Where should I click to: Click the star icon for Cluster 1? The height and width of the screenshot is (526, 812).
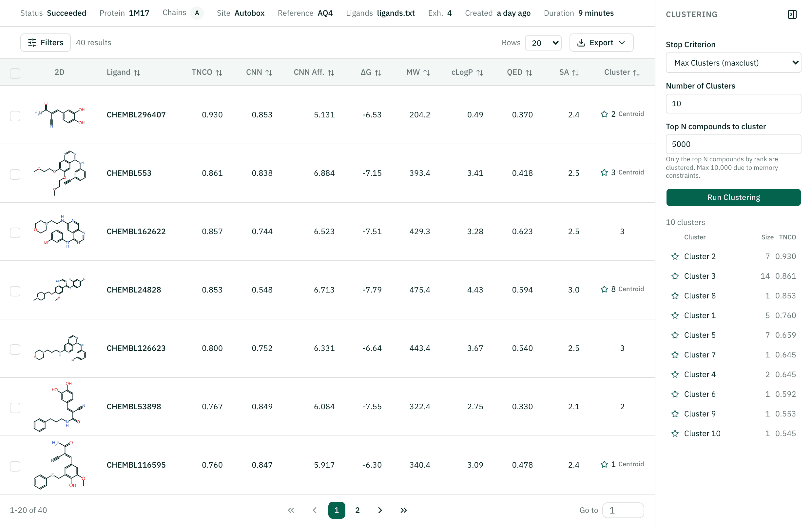675,315
